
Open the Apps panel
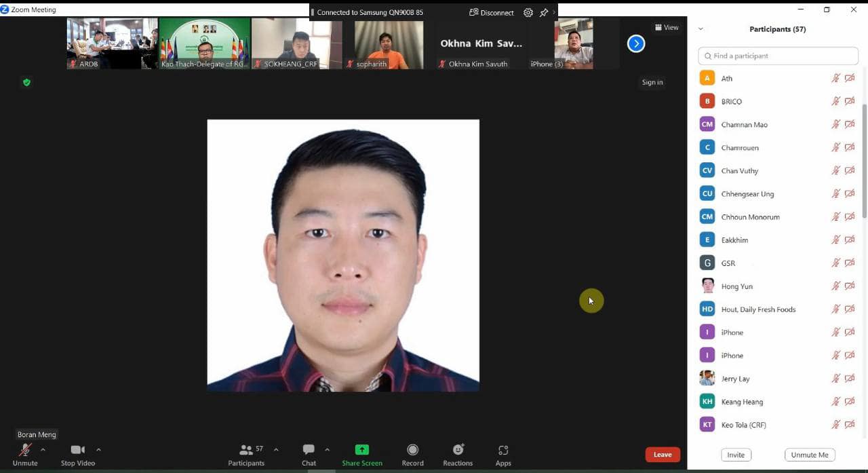tap(503, 454)
